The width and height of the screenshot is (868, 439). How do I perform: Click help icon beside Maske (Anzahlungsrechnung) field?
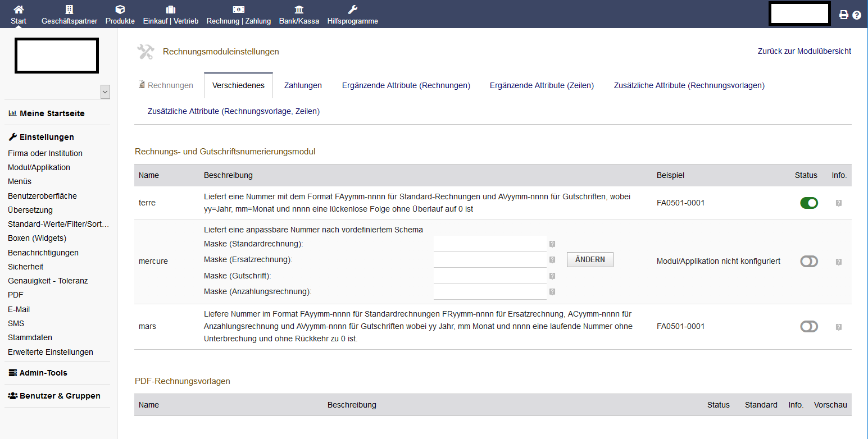click(552, 292)
